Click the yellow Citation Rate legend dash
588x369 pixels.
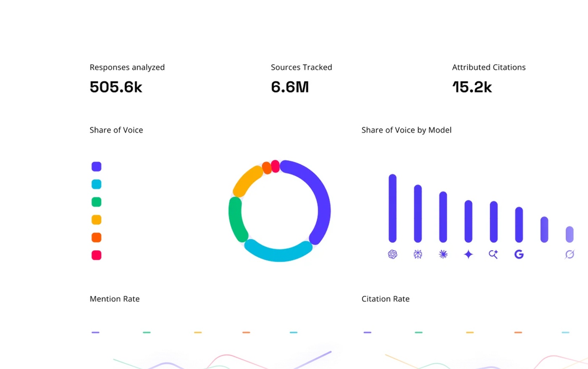tap(470, 332)
